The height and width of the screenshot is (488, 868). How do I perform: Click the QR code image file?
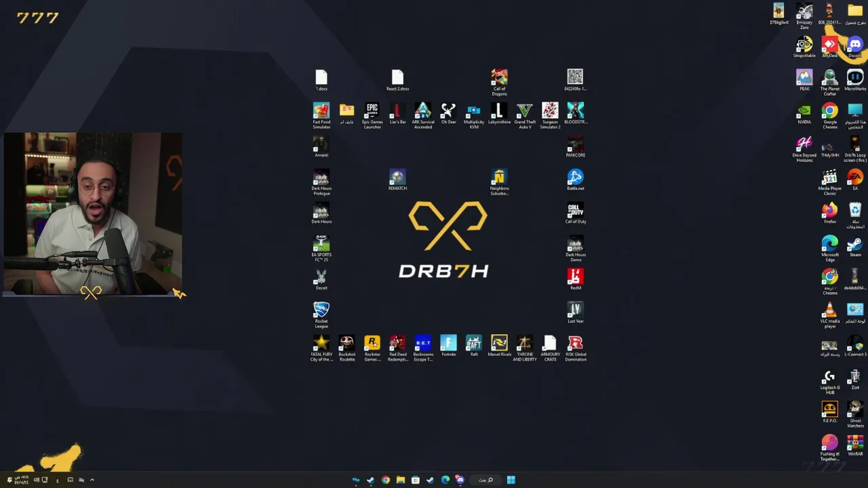click(576, 81)
